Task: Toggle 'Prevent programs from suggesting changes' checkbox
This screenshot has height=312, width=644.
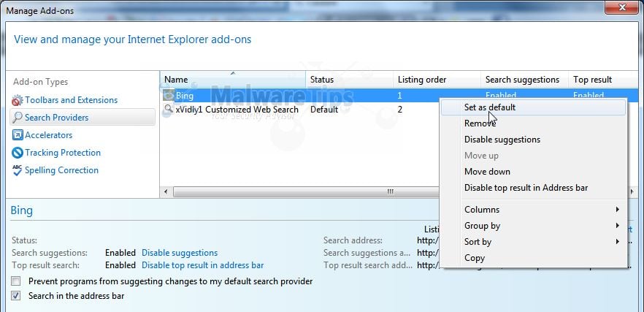Action: [x=15, y=281]
